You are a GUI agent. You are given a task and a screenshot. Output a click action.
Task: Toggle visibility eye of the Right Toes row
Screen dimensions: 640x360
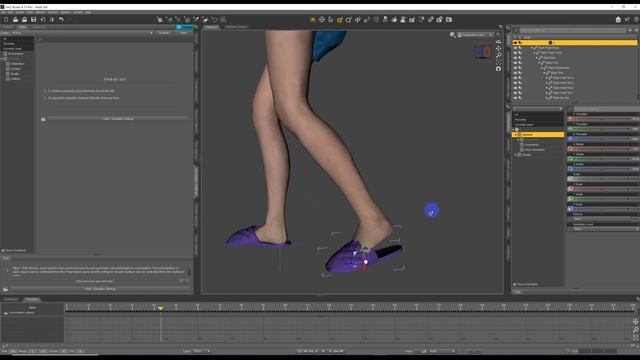point(515,73)
